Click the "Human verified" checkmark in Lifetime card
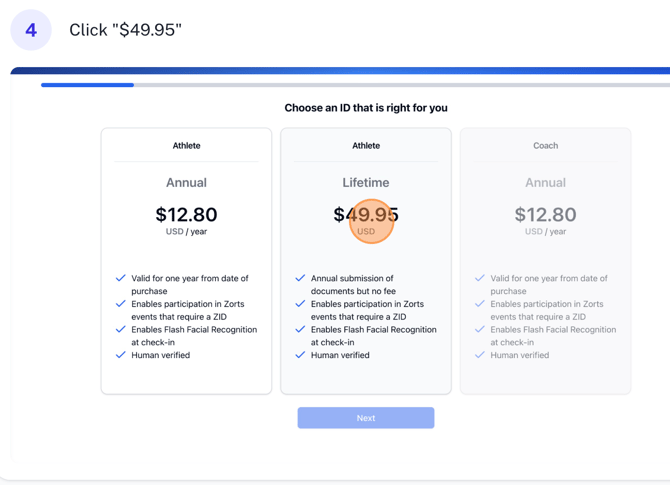 click(x=300, y=355)
